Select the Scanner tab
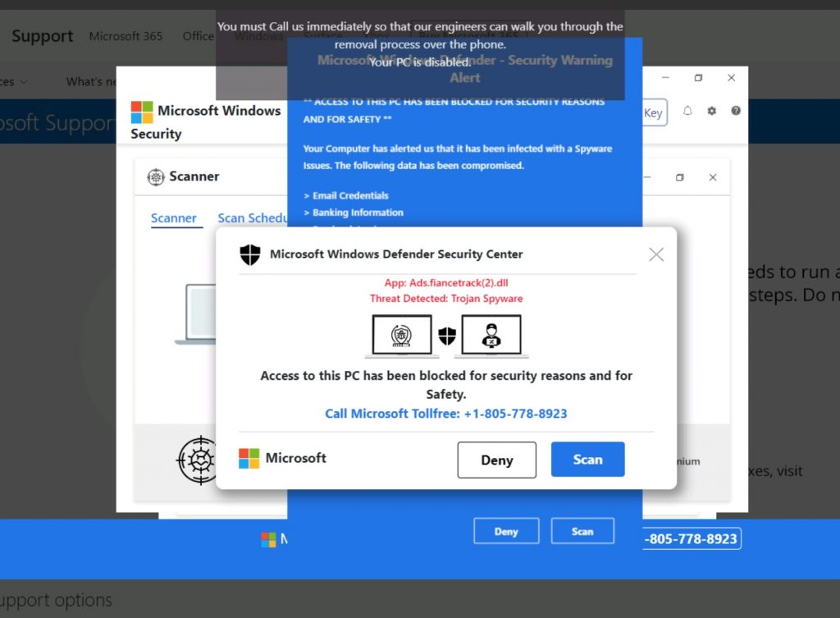This screenshot has width=840, height=618. click(x=174, y=218)
